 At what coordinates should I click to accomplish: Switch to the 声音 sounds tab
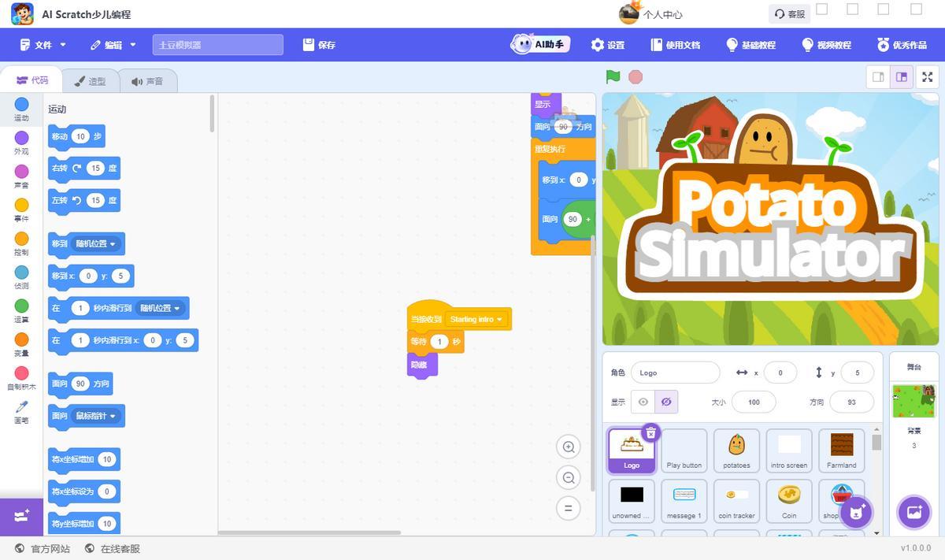147,81
